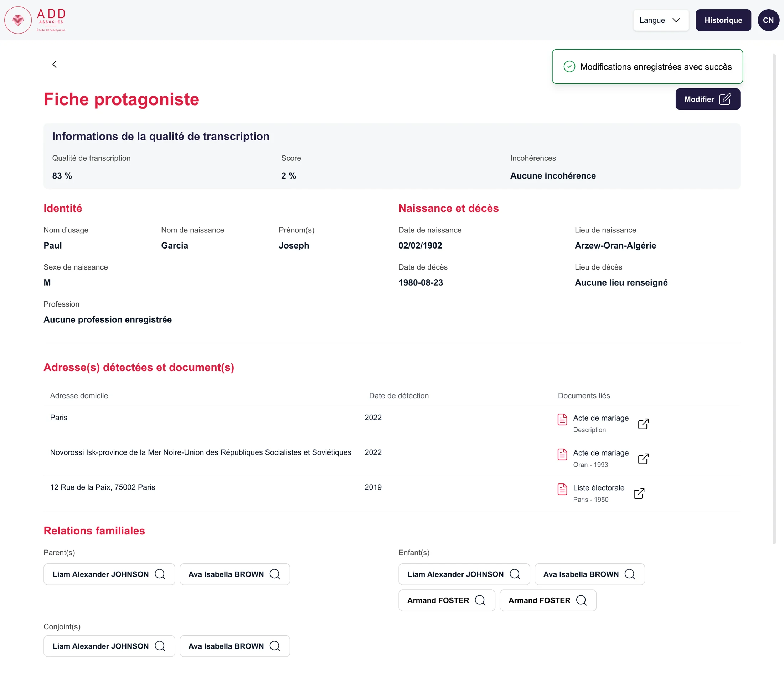Open the CN user avatar menu
784x681 pixels.
tap(768, 20)
